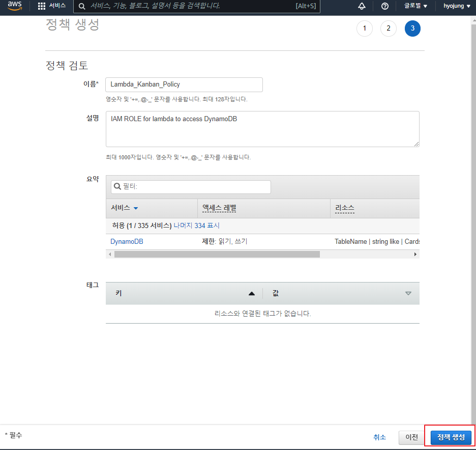Open the services grid menu
The height and width of the screenshot is (450, 476).
pyautogui.click(x=42, y=6)
